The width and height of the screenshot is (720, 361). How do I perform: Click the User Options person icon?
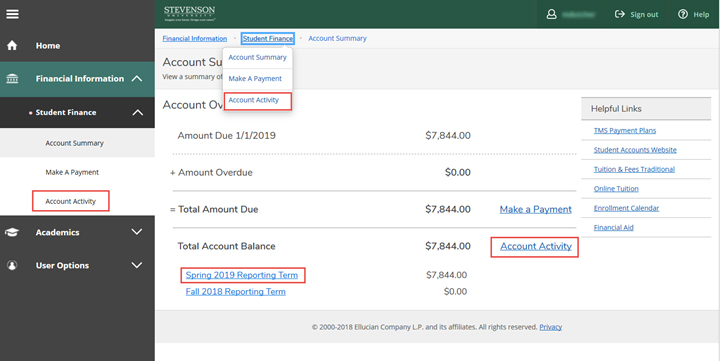coord(12,265)
